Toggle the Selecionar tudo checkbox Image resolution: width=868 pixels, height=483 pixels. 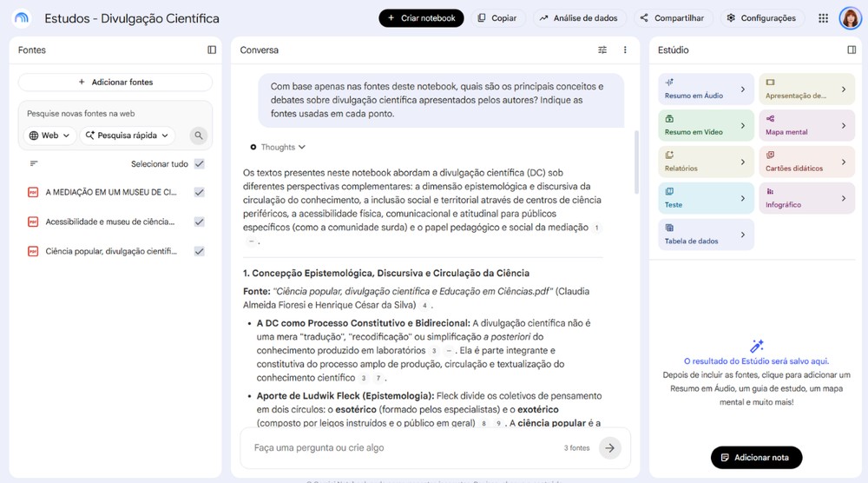(x=200, y=164)
